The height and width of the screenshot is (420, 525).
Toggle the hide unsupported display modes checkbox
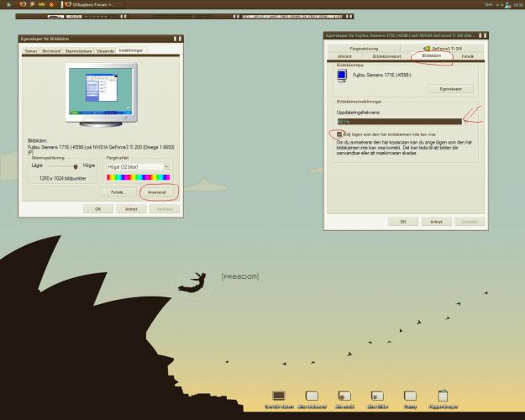(339, 134)
